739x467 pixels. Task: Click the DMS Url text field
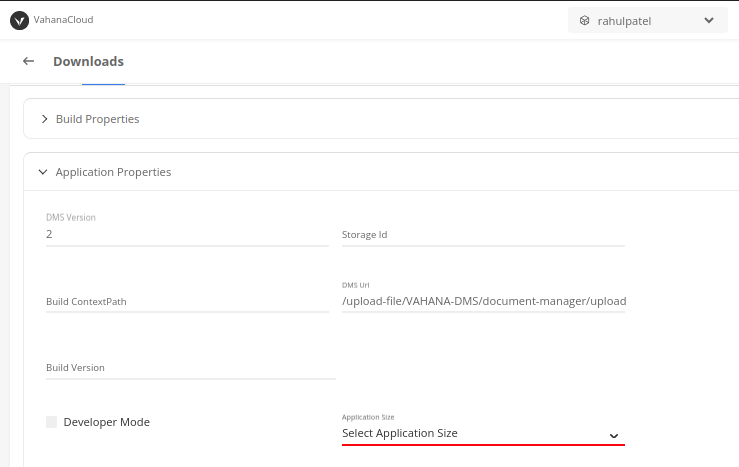pyautogui.click(x=483, y=301)
